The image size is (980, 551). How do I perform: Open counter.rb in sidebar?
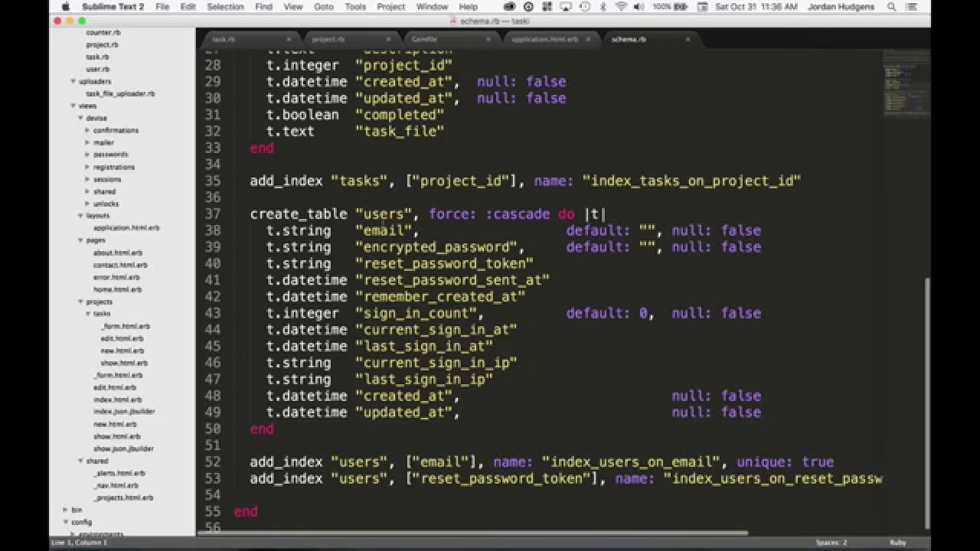click(103, 33)
